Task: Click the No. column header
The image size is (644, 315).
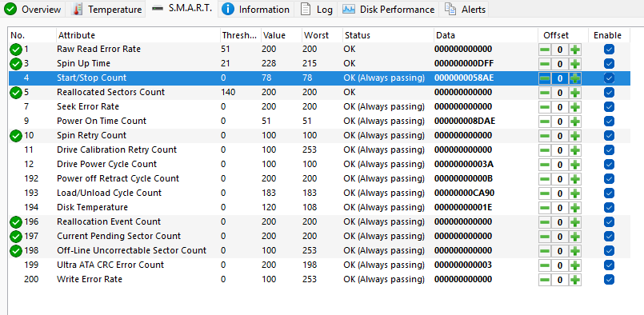Action: [x=33, y=35]
